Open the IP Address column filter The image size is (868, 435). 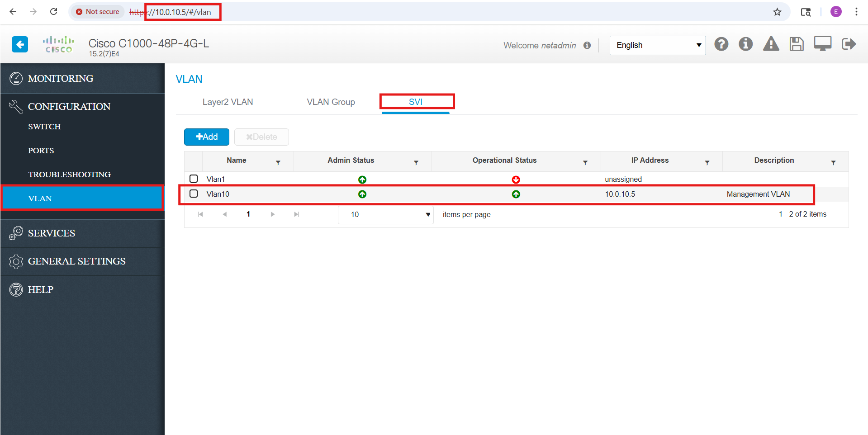[x=707, y=163]
